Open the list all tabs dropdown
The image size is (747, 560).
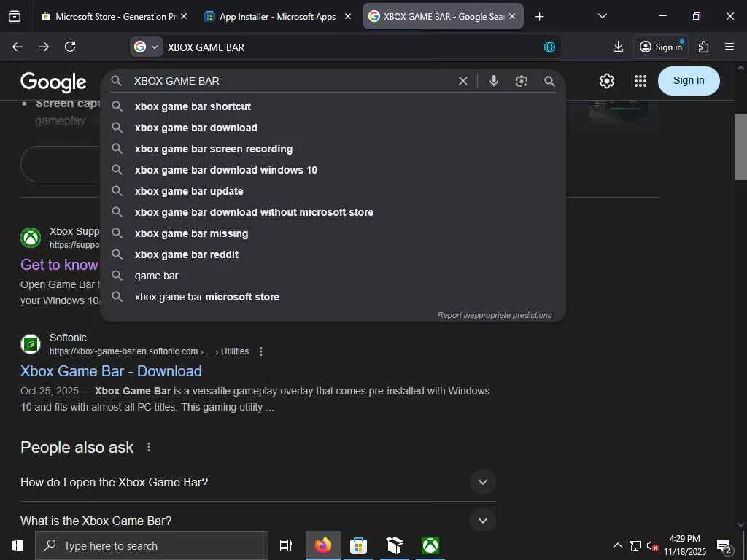(x=602, y=16)
